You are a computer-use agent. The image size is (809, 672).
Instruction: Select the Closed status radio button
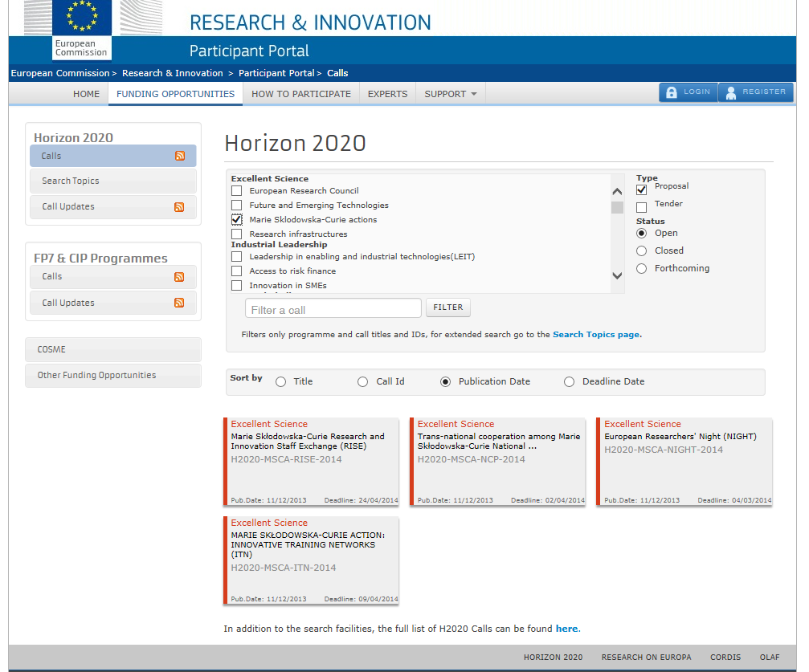[x=641, y=250]
